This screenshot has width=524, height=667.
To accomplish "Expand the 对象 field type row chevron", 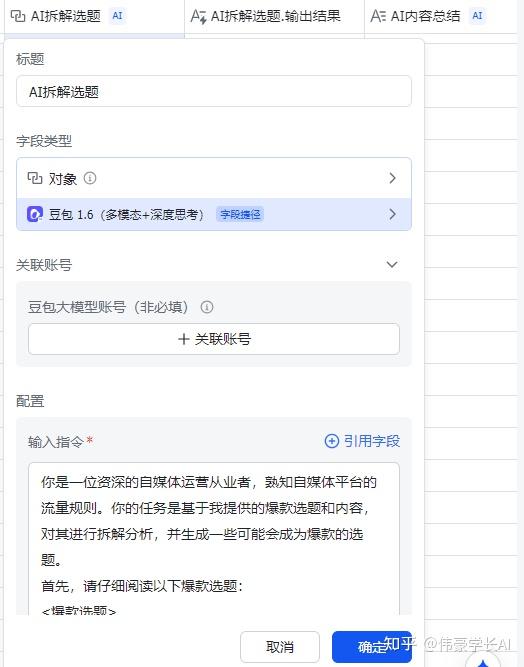I will pos(392,178).
